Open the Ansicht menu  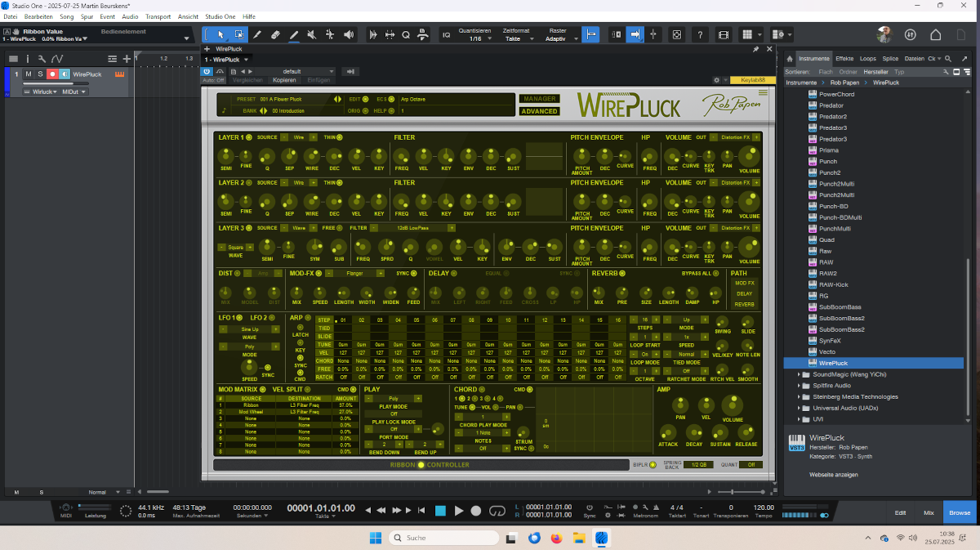pyautogui.click(x=188, y=16)
